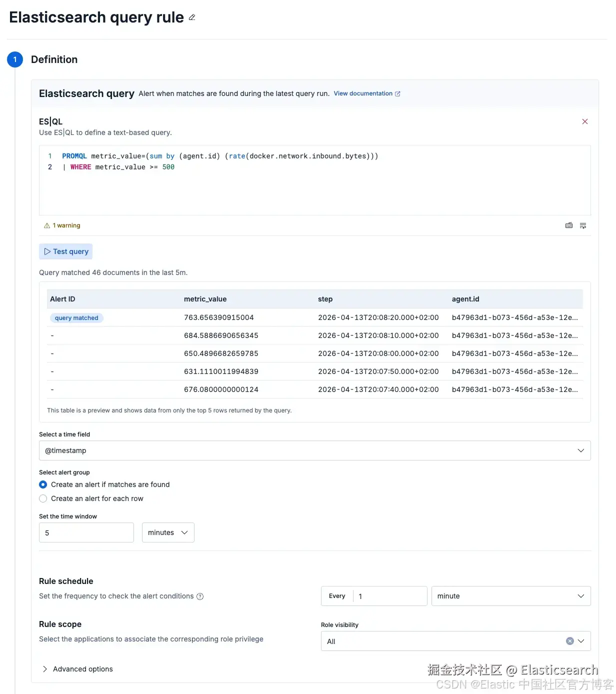Viewport: 616px width, 694px height.
Task: Click the pencil icon to edit rule name
Action: pyautogui.click(x=192, y=17)
